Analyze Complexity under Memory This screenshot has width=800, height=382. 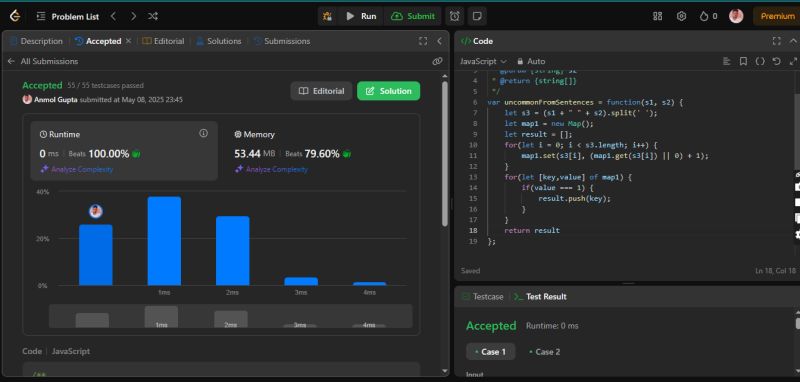point(271,169)
